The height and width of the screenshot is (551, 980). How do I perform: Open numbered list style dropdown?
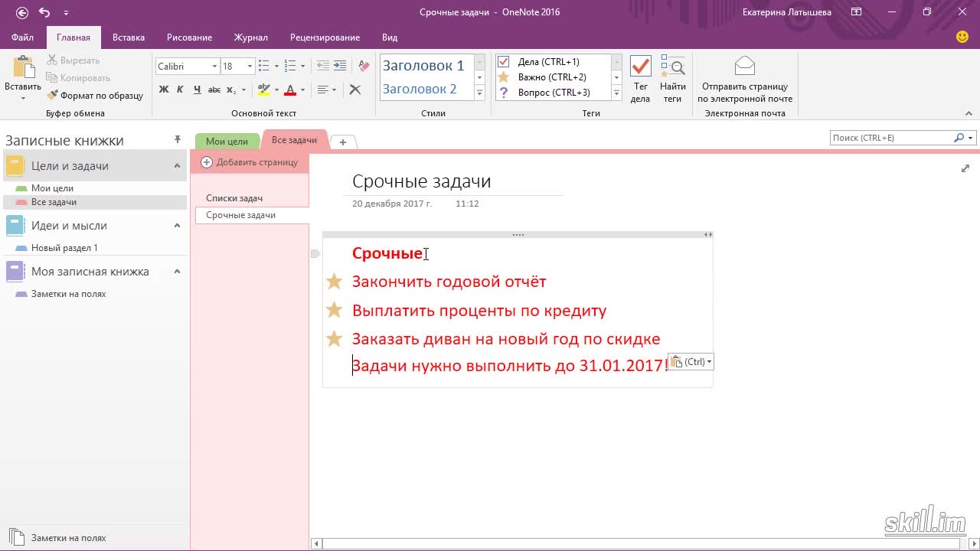[x=302, y=67]
